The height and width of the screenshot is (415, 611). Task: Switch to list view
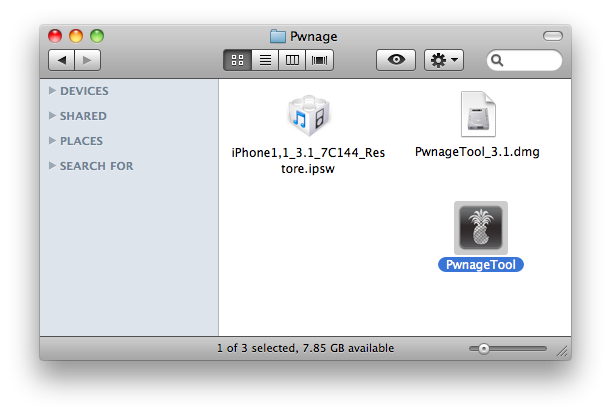pos(265,60)
